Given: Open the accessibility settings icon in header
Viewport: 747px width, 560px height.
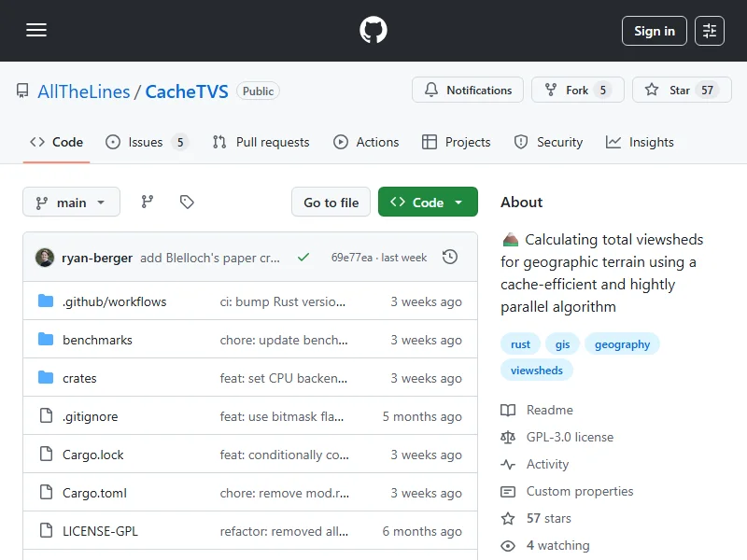Looking at the screenshot, I should tap(710, 31).
